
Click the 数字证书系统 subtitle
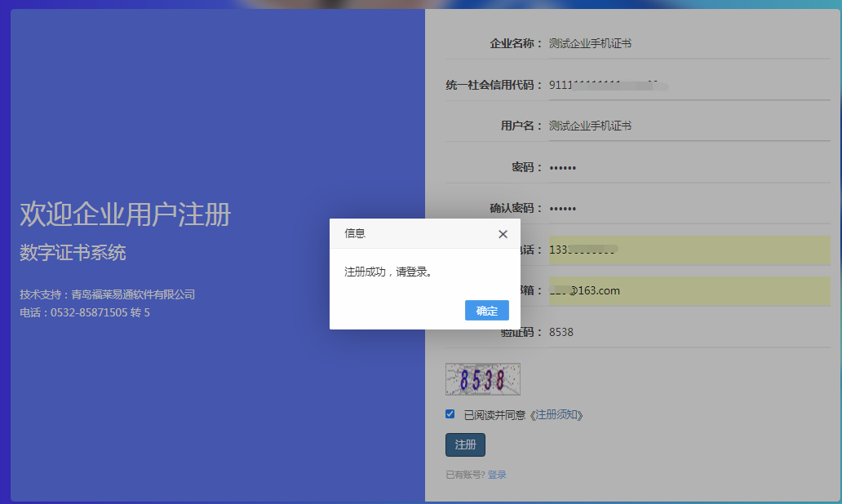click(x=73, y=253)
